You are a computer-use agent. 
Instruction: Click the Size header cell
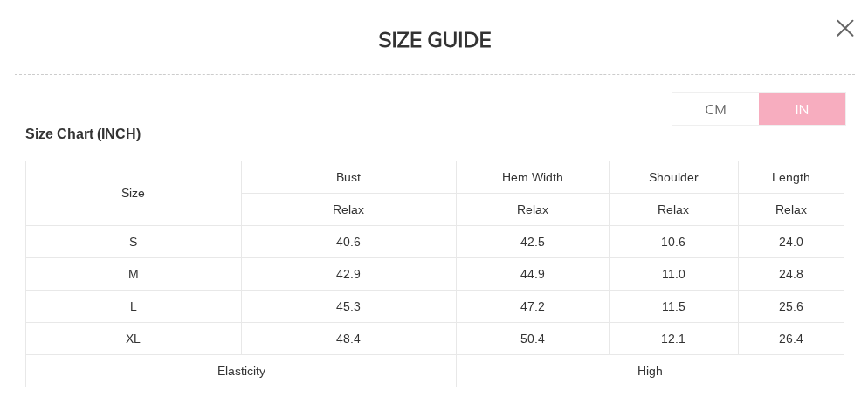tap(133, 193)
